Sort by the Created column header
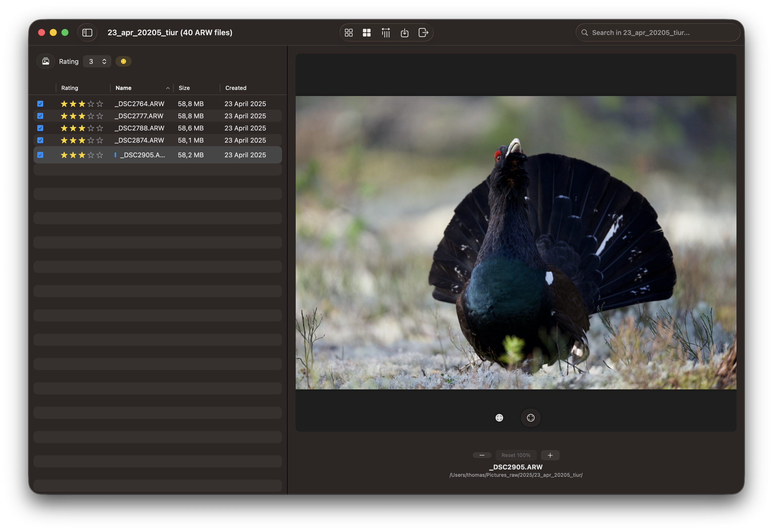The width and height of the screenshot is (773, 532). click(236, 88)
